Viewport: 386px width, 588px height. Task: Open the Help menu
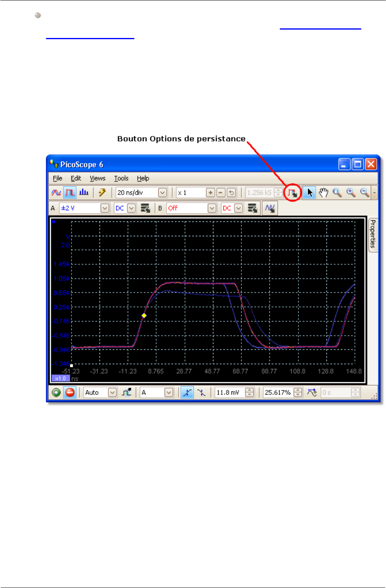coord(143,178)
